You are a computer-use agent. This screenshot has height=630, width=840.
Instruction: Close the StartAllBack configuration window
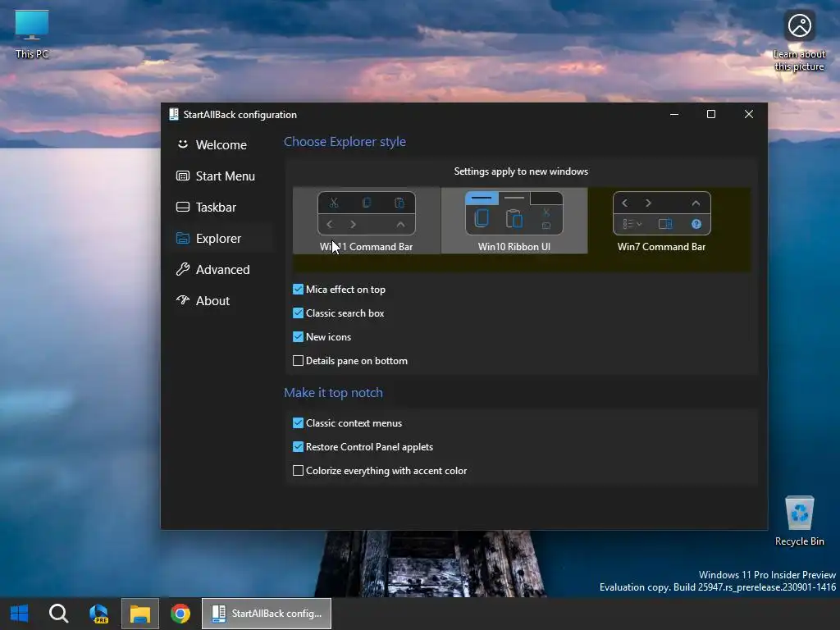(x=748, y=114)
